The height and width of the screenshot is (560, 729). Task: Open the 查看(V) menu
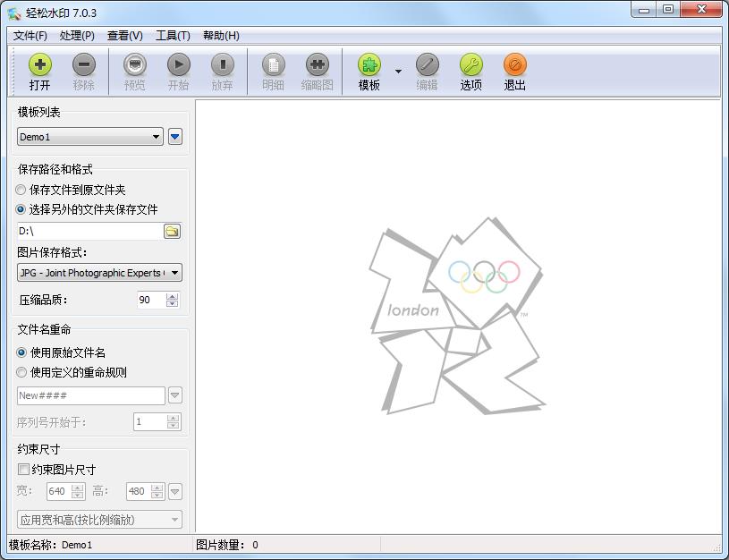124,36
